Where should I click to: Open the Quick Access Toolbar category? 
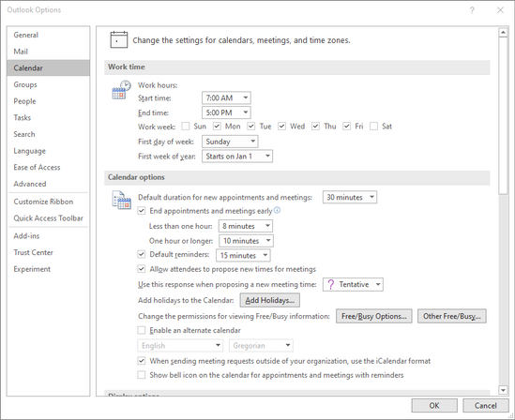point(48,218)
